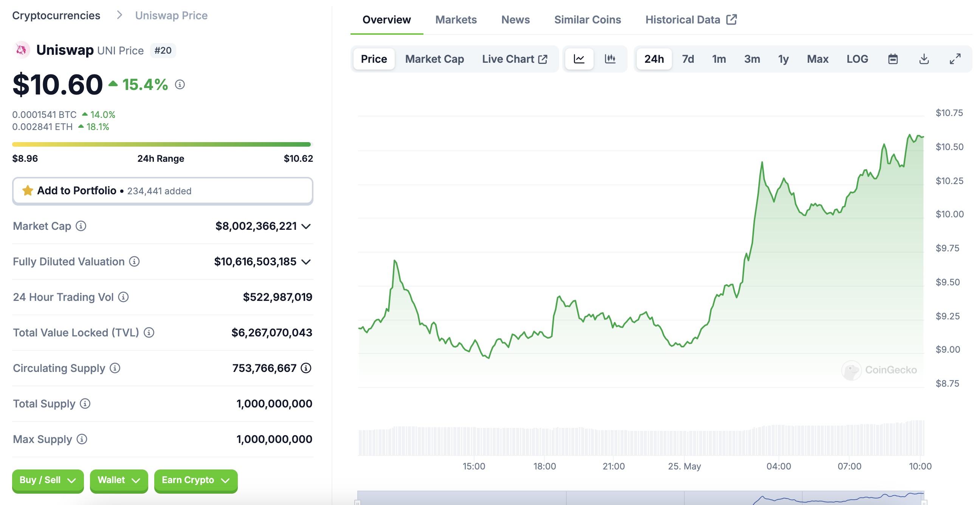Expand the Market Cap value chevron
This screenshot has width=980, height=505.
click(306, 226)
